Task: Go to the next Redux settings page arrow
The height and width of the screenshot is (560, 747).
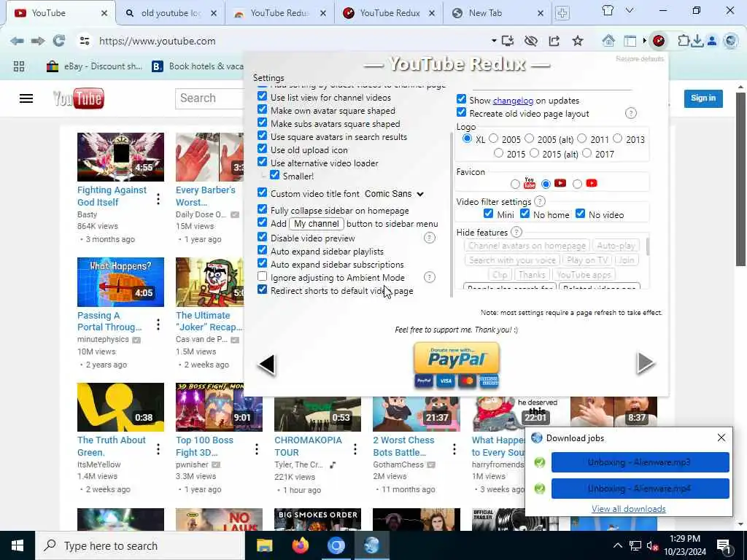Action: (646, 363)
